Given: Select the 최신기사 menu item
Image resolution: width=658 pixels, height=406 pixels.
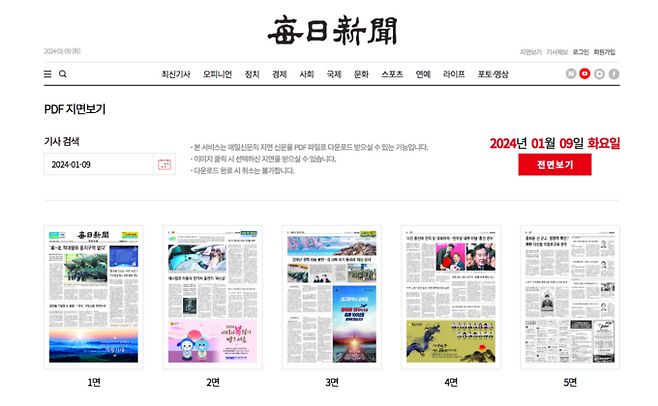Looking at the screenshot, I should point(176,74).
